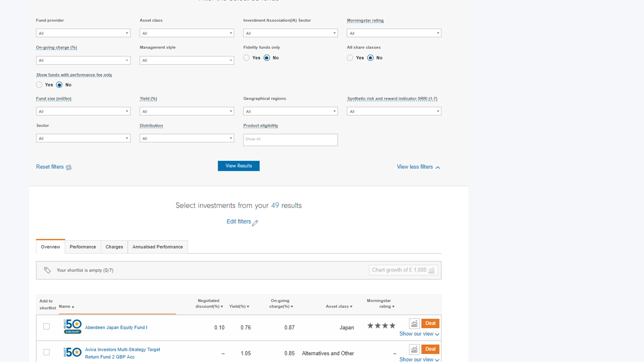644x362 pixels.
Task: Click the Fund size (mil/bn) label
Action: pyautogui.click(x=54, y=99)
